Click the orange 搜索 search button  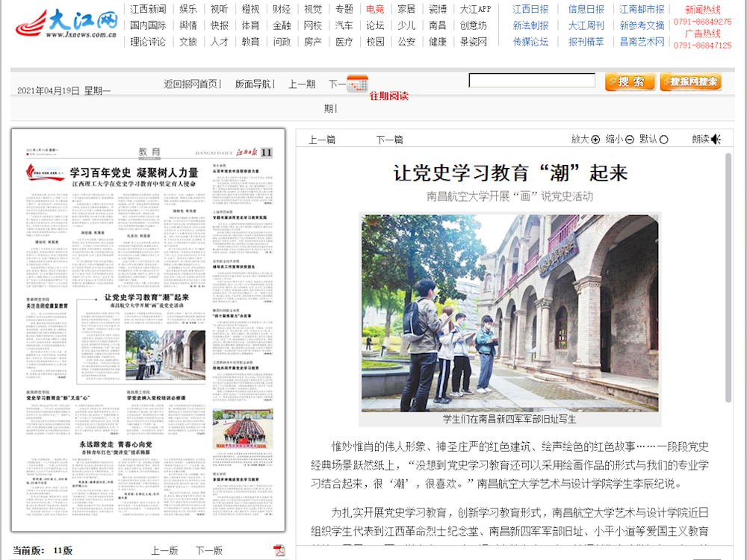point(630,82)
